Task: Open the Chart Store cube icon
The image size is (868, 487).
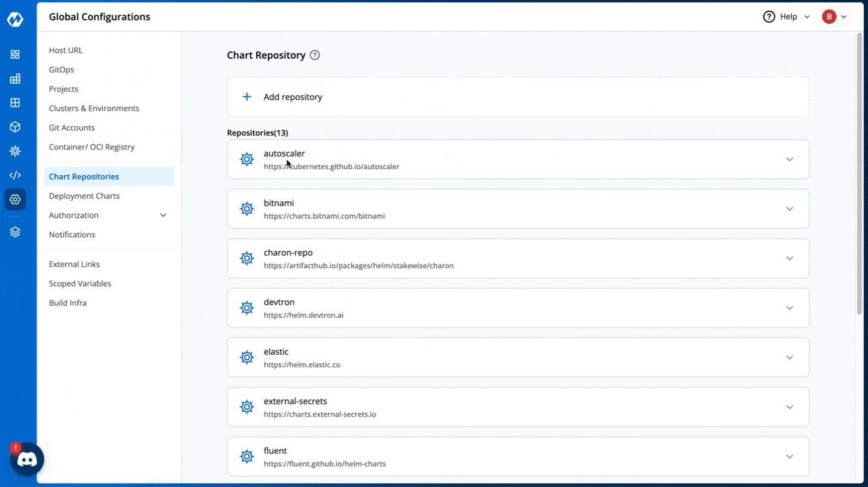Action: coord(15,127)
